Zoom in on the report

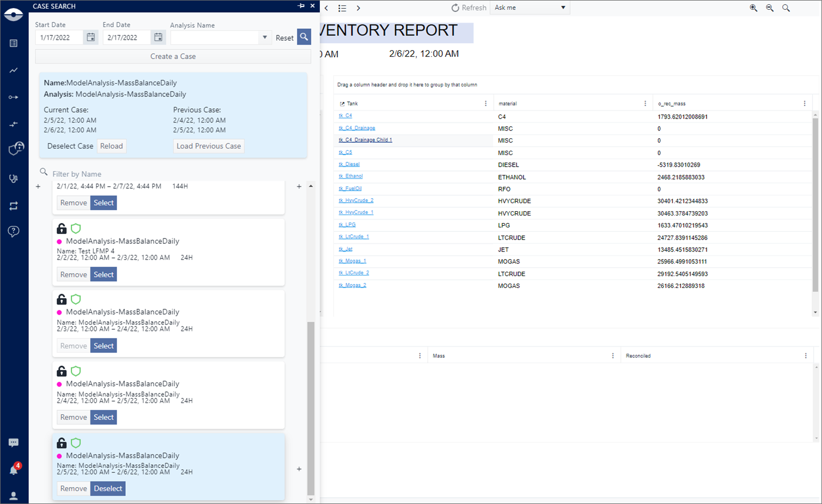point(753,8)
